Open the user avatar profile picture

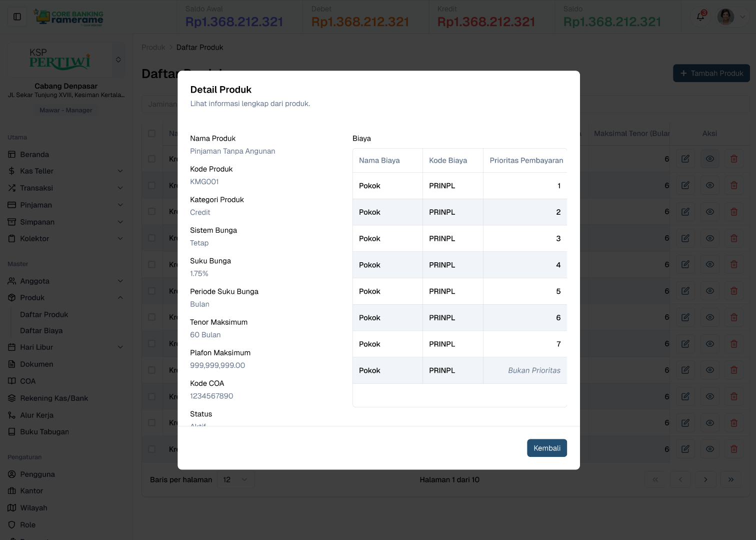pos(725,17)
